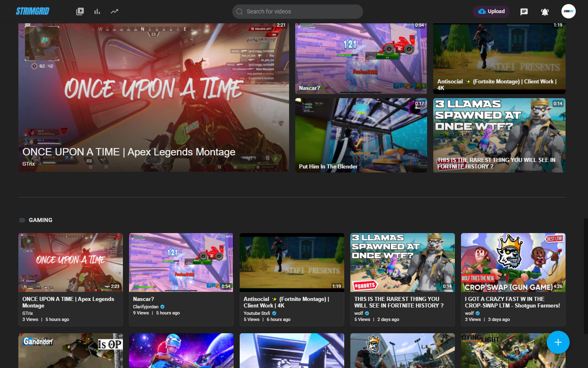This screenshot has height=368, width=588.
Task: Visit wolf channel on the Crop-Swap card
Action: [469, 313]
